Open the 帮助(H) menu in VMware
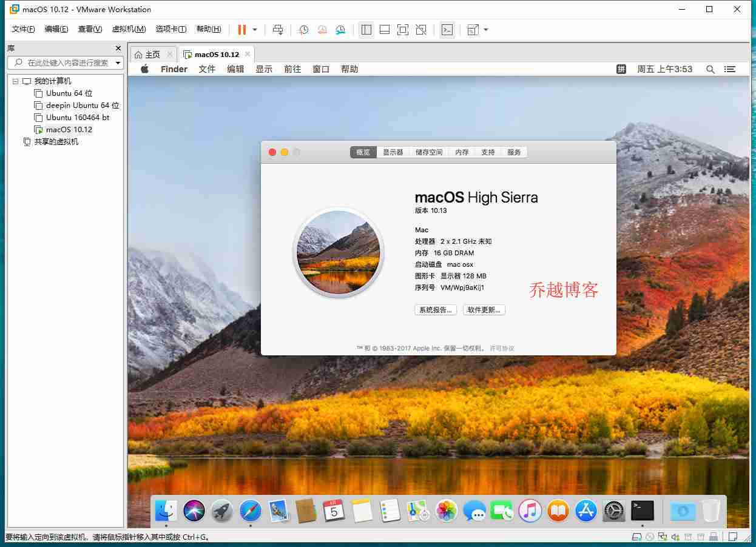 click(209, 29)
